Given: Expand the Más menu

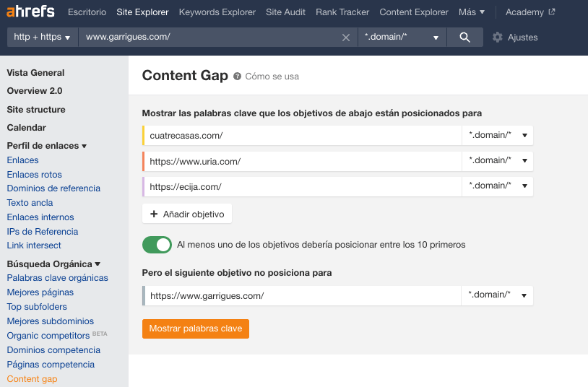Looking at the screenshot, I should pos(472,12).
